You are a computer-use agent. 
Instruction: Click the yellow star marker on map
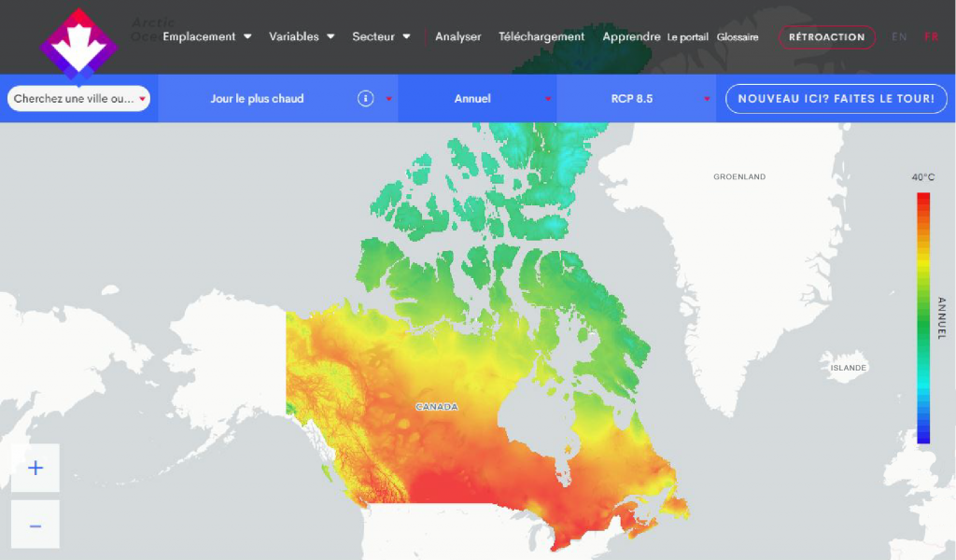(x=567, y=450)
